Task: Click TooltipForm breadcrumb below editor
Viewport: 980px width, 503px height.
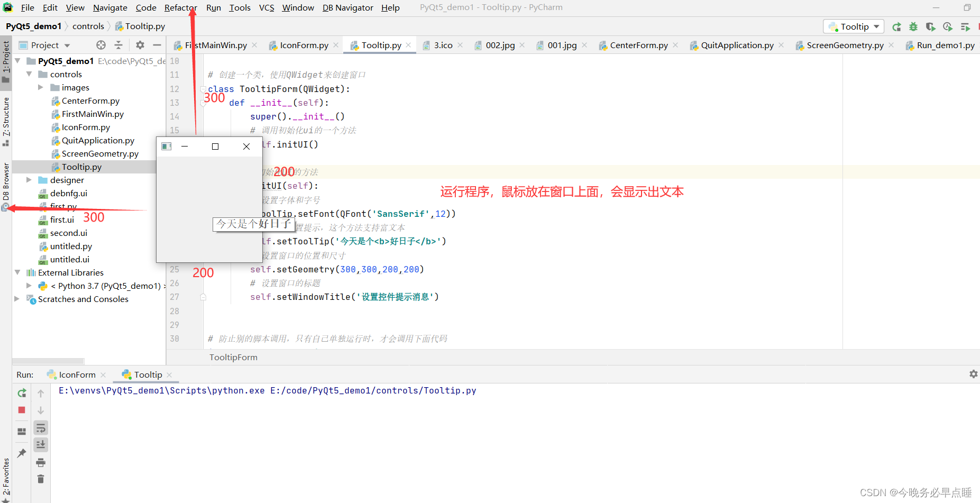Action: tap(233, 357)
